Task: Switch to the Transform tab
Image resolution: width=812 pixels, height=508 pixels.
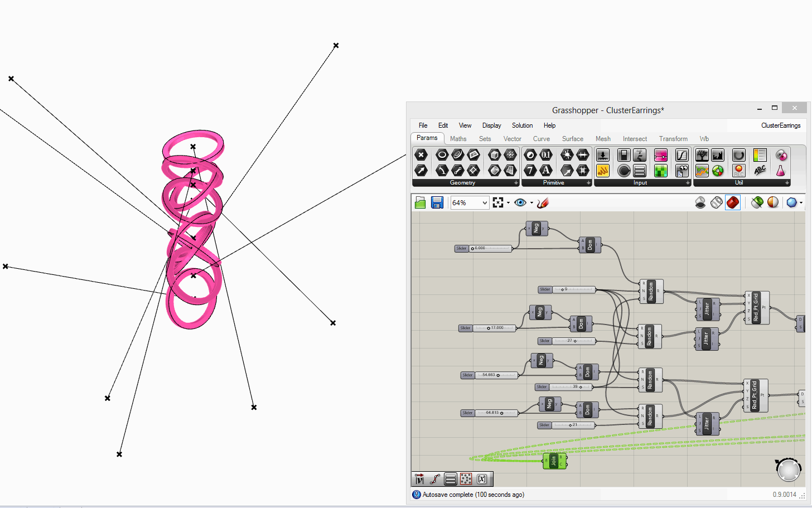Action: (673, 139)
